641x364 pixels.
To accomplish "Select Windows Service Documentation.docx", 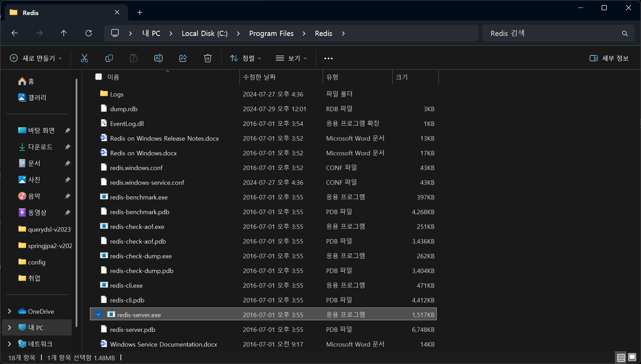I will point(263,344).
